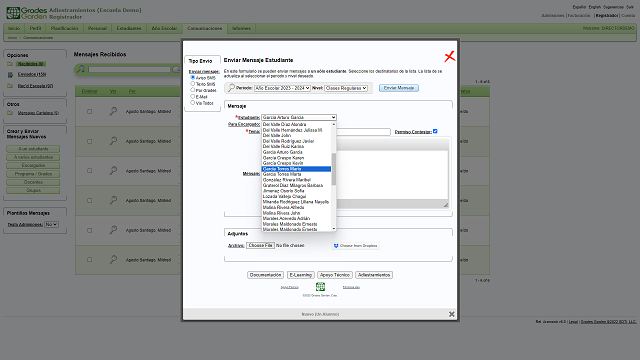This screenshot has width=640, height=360.
Task: Click the background search input field
Action: (x=129, y=70)
